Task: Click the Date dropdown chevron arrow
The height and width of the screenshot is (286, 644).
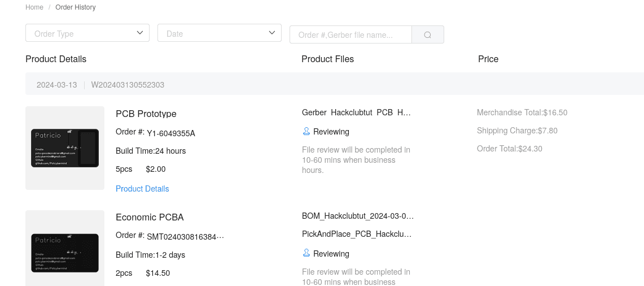Action: (272, 33)
